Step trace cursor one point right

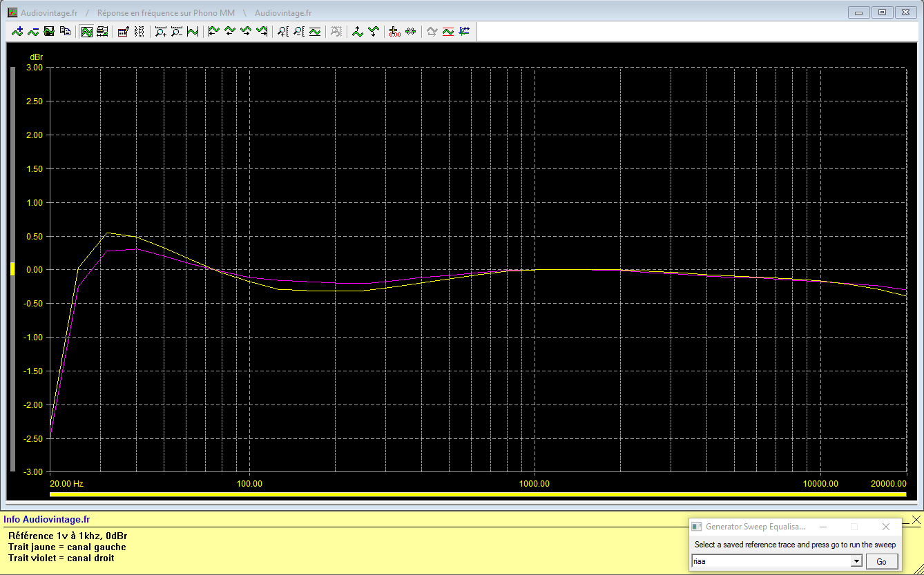click(x=246, y=31)
